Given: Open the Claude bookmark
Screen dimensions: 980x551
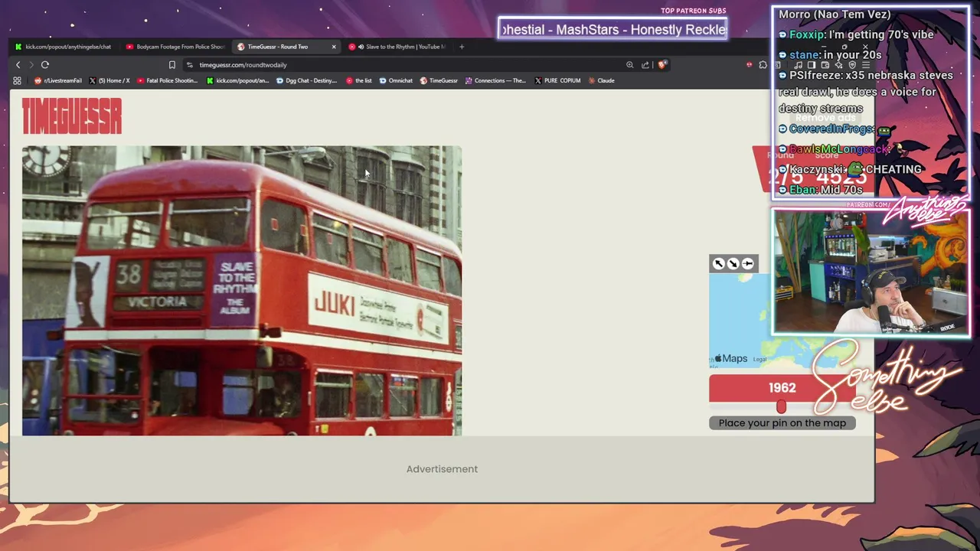Looking at the screenshot, I should click(x=601, y=80).
